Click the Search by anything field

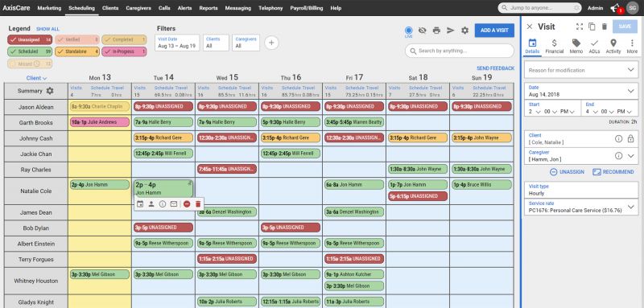click(459, 51)
